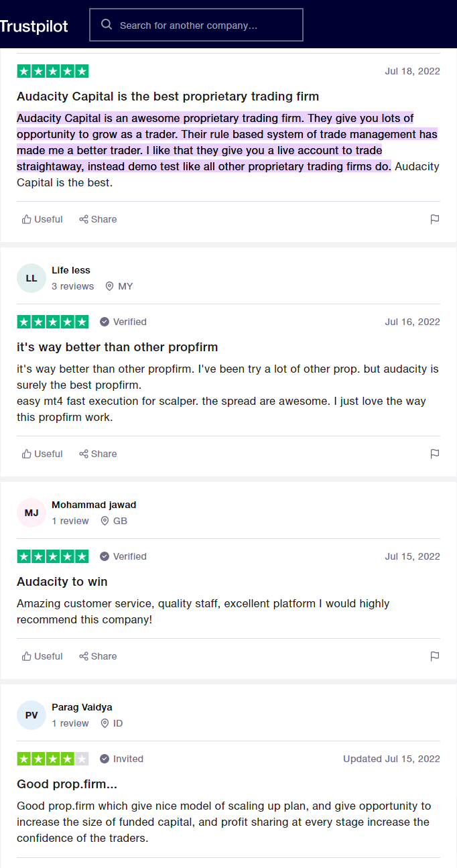The image size is (457, 868).
Task: Share Mohammad jawad's review
Action: tap(98, 656)
